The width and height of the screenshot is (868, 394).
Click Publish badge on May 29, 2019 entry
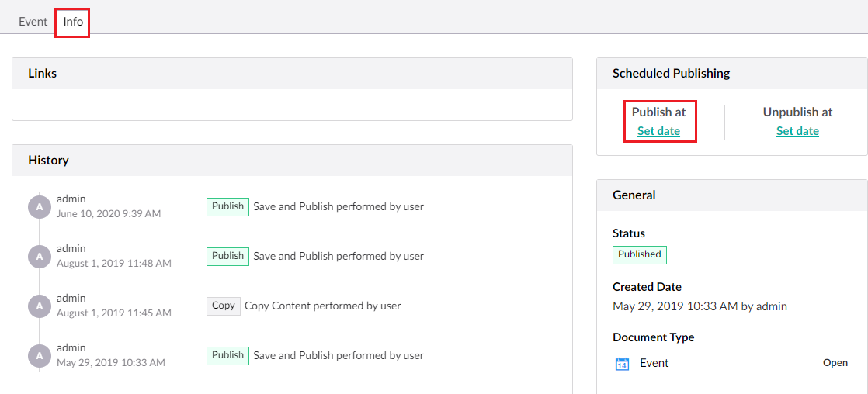pyautogui.click(x=227, y=355)
